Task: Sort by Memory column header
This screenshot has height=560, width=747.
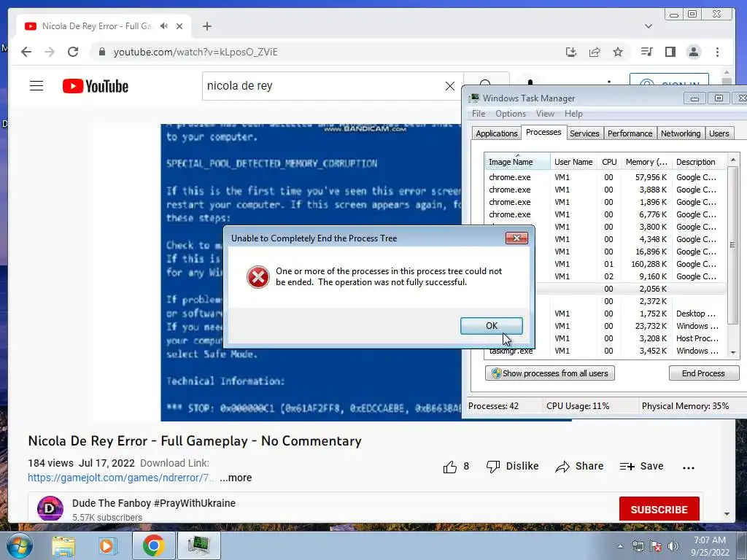Action: click(646, 162)
